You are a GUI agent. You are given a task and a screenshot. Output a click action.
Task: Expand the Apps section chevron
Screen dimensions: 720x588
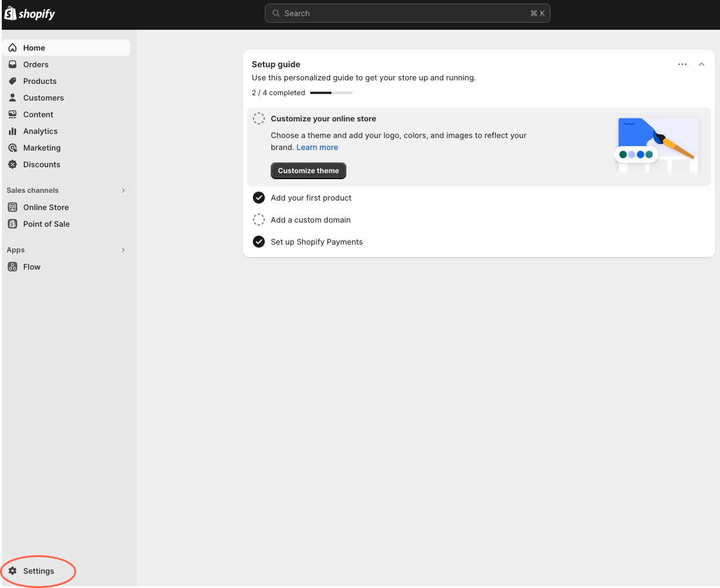click(123, 249)
